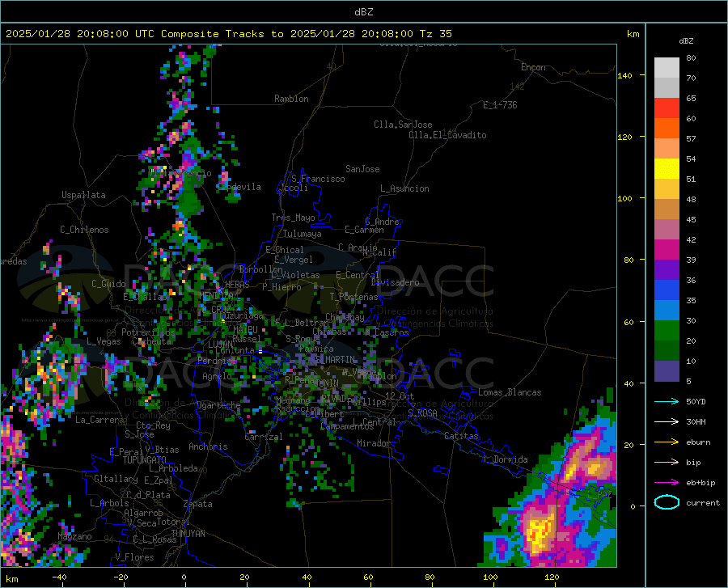Image resolution: width=728 pixels, height=588 pixels.
Task: Pick the gray 65-70 dBZ swatch
Action: tap(667, 88)
